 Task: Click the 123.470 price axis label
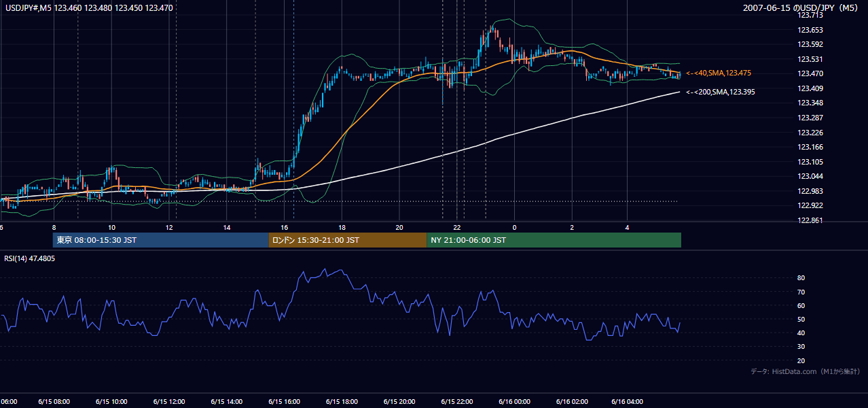(811, 73)
